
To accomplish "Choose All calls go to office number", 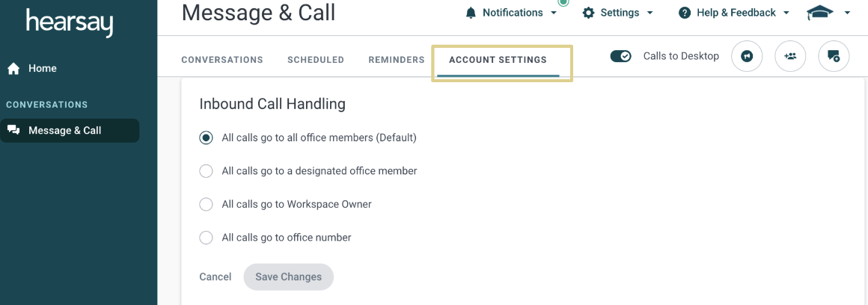I will pos(206,238).
